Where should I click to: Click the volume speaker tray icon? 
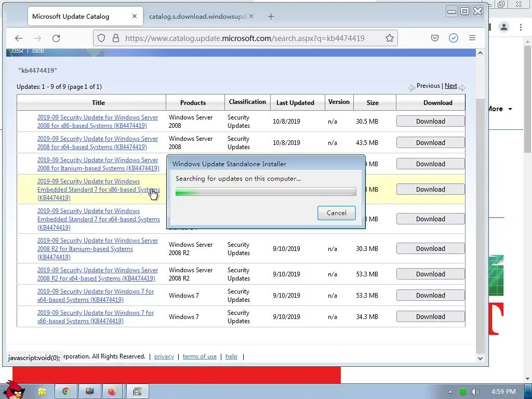point(475,392)
